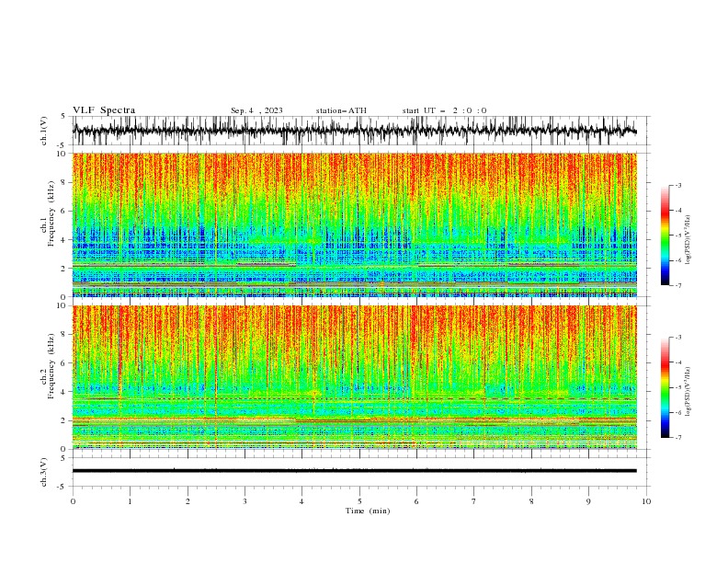
Task: Select the "ch.1 Frequency (kHz)" axis label
Action: click(48, 213)
